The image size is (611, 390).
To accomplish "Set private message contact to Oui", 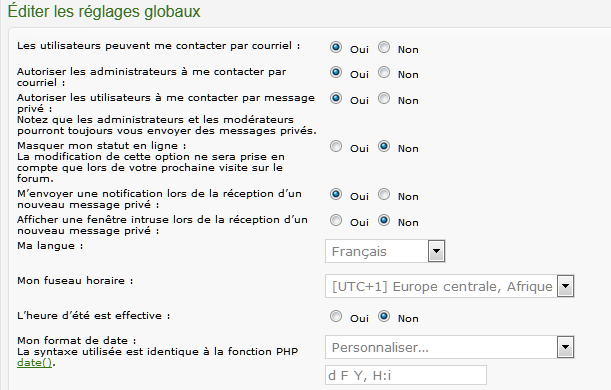I will [336, 98].
